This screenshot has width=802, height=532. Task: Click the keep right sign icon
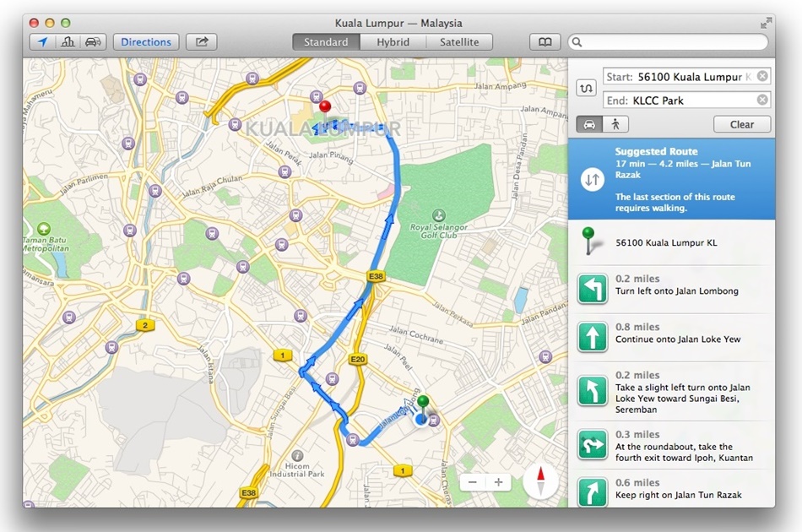[x=593, y=492]
